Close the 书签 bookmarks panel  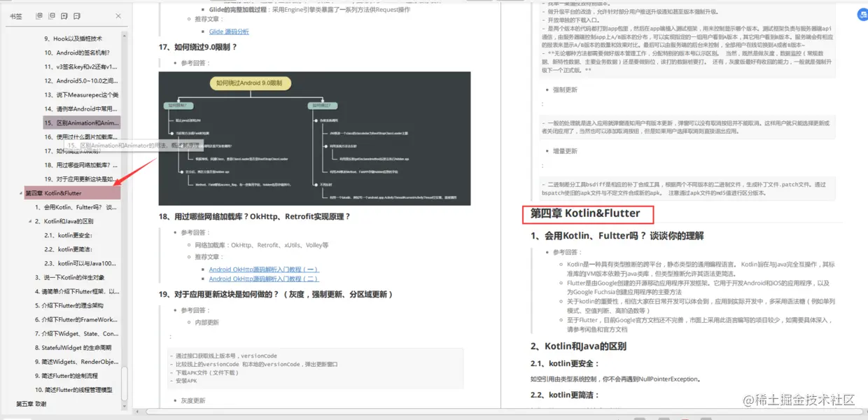coord(118,15)
